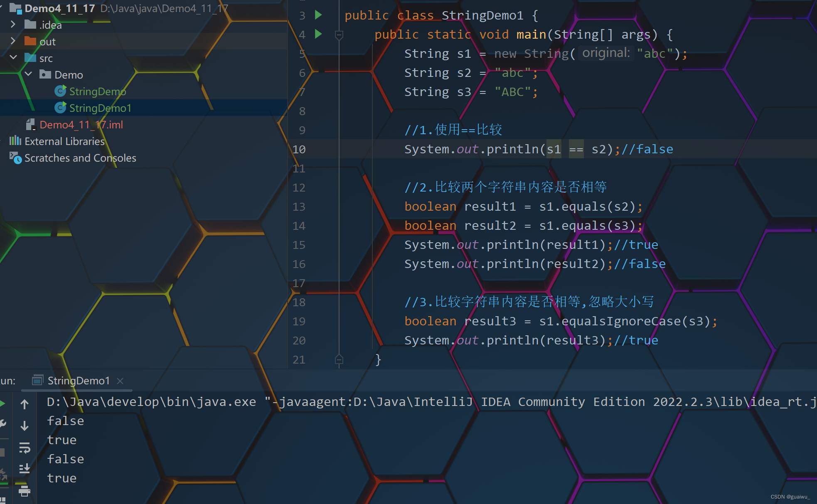The image size is (817, 504).
Task: Close the StringDemo1 run tab
Action: 120,381
